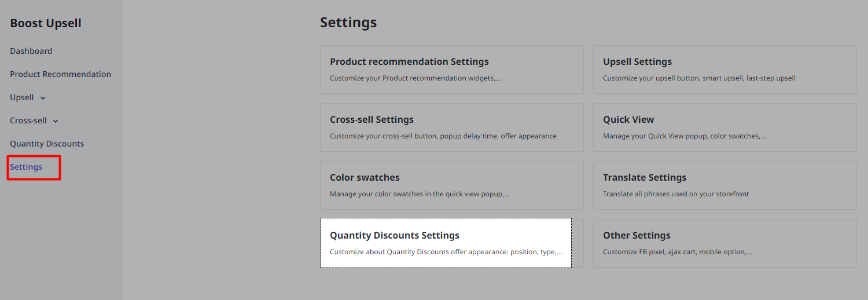Screen dimensions: 868x300
Task: Expand the Cross-sell chevron in sidebar
Action: (56, 121)
